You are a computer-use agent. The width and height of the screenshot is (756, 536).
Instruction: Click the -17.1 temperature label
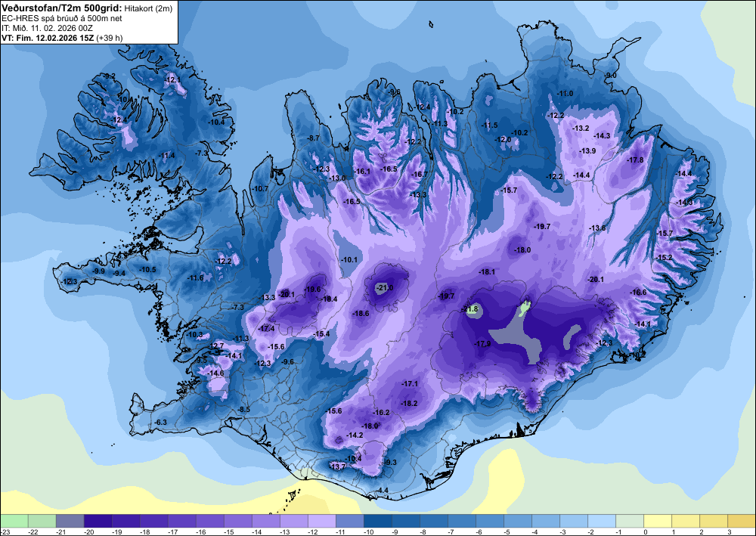coord(410,384)
